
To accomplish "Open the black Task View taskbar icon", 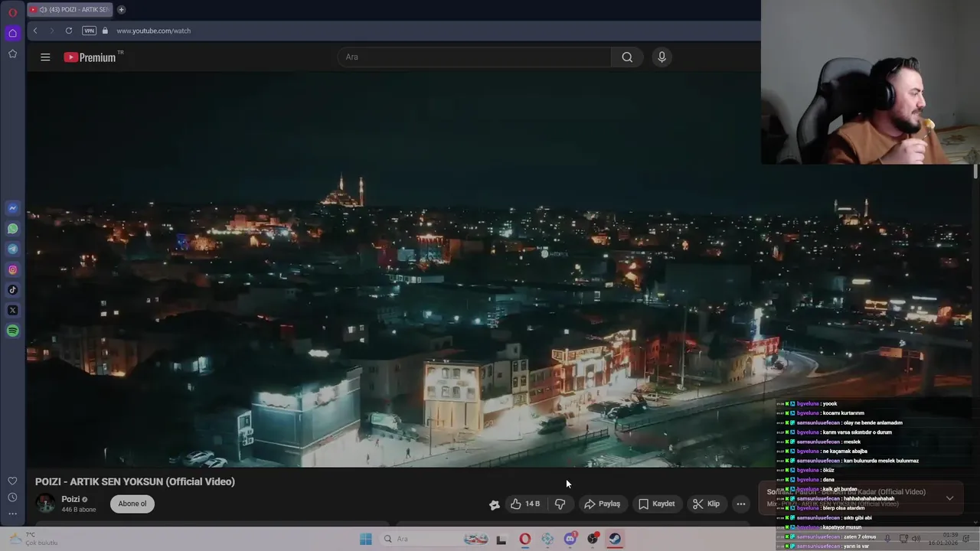I will click(x=501, y=540).
